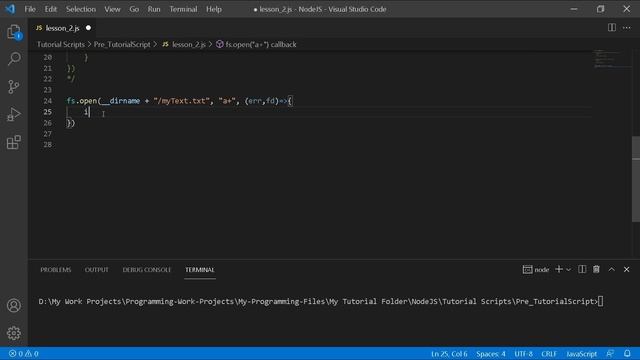Kill the terminal with trash icon

point(596,269)
